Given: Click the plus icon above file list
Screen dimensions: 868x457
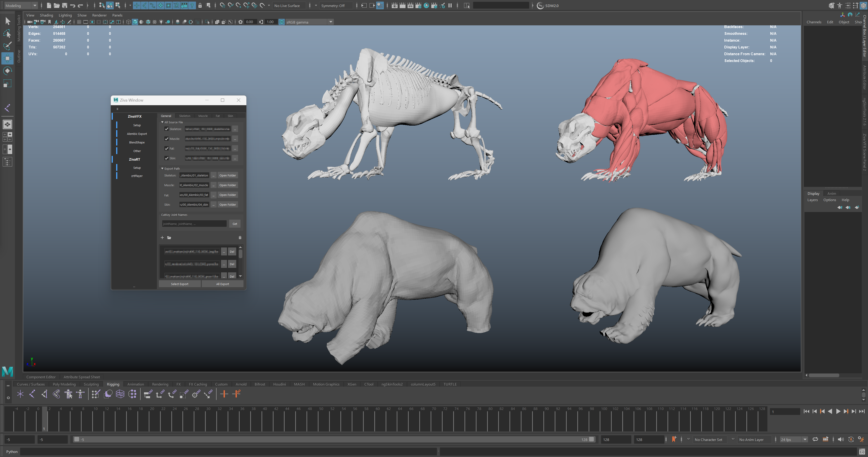Looking at the screenshot, I should pyautogui.click(x=162, y=238).
